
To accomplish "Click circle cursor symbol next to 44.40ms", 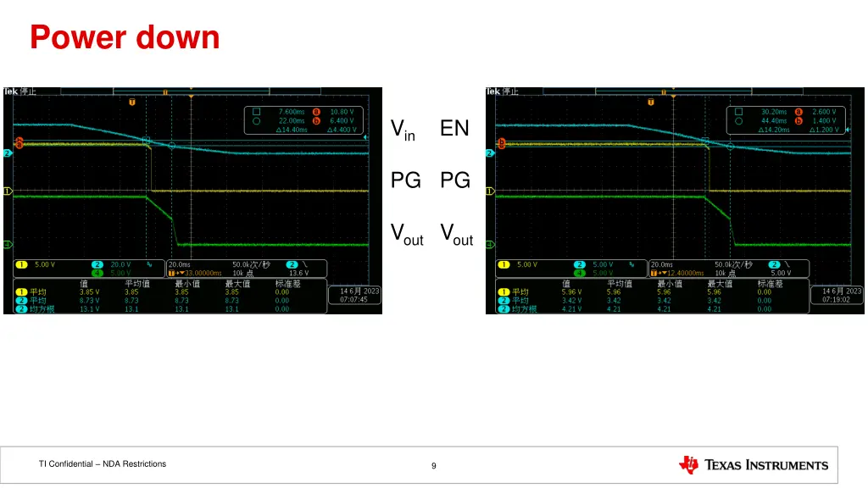I will tap(738, 120).
